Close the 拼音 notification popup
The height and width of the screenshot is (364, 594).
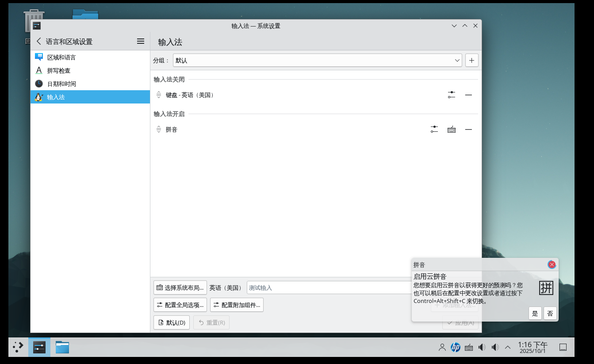tap(552, 264)
